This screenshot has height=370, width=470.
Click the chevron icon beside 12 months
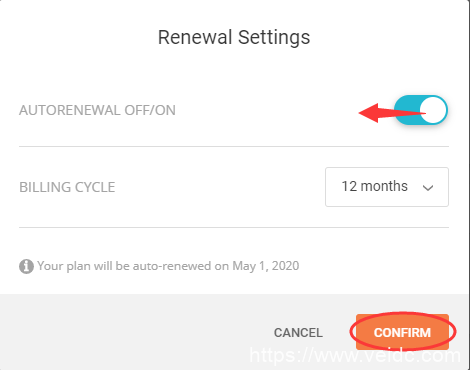tap(428, 188)
